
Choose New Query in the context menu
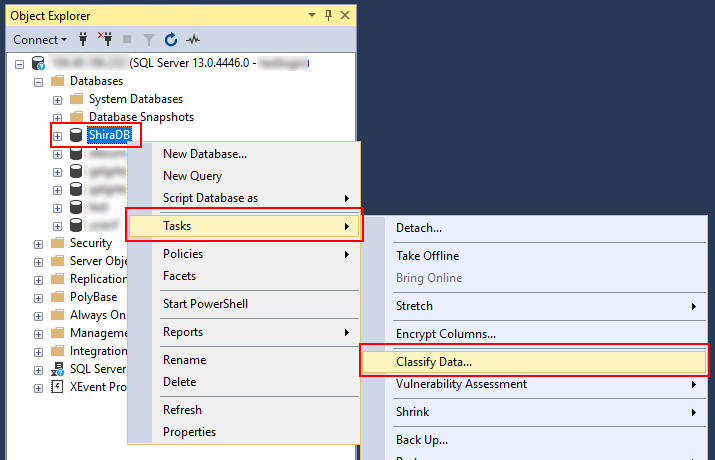192,176
